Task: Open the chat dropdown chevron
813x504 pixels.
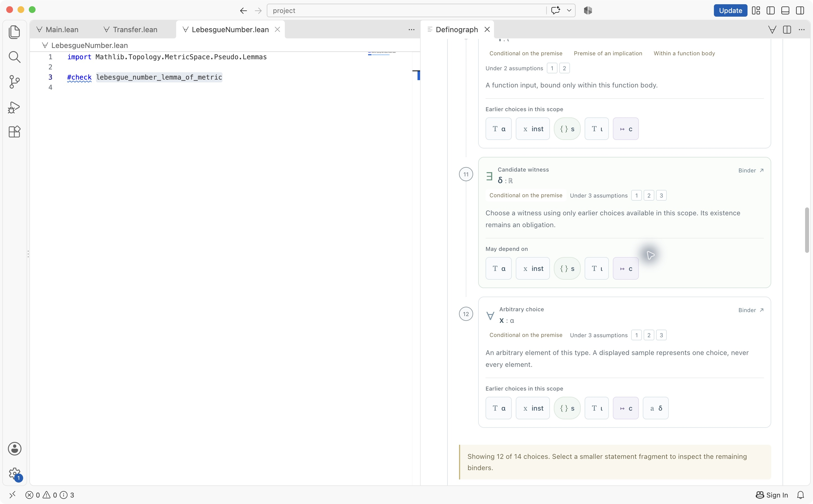Action: point(569,10)
